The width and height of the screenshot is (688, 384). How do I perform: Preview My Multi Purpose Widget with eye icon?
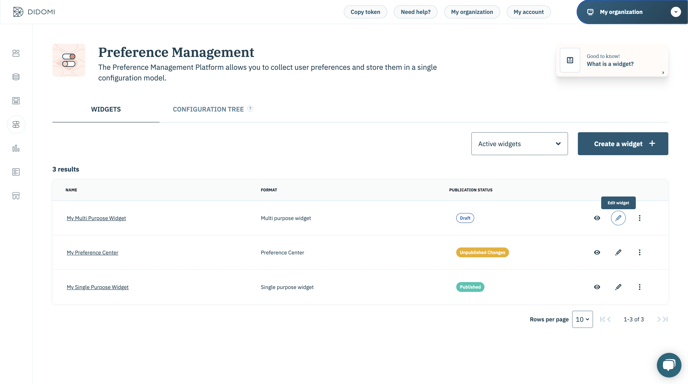tap(597, 218)
